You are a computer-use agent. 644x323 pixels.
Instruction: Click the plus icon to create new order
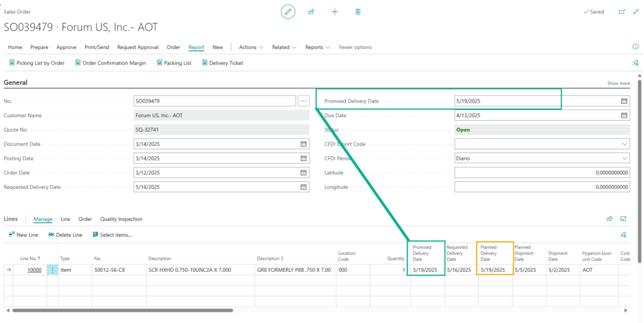(x=335, y=11)
